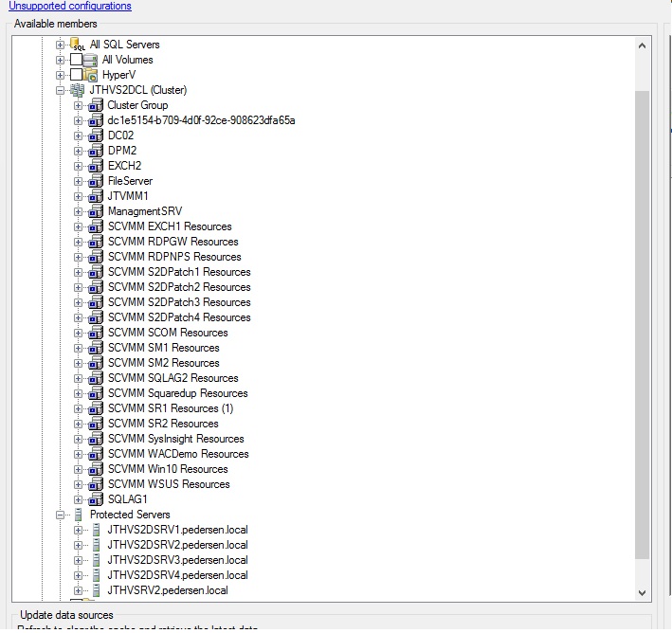Click the dc1e5154-b709 GUID resource icon
This screenshot has height=633, width=672.
click(96, 120)
